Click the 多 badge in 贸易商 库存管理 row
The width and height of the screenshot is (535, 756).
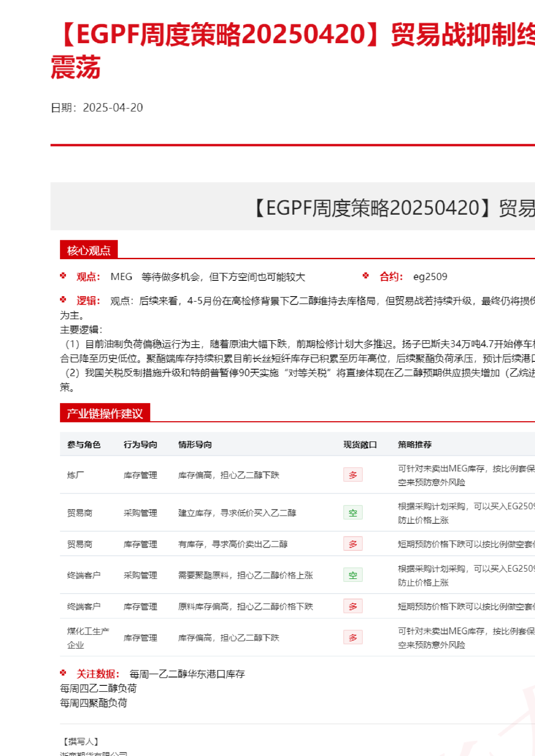[353, 544]
